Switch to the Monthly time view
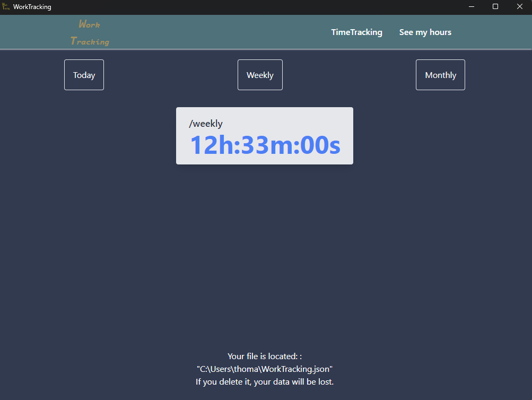Viewport: 532px width, 400px height. [440, 75]
